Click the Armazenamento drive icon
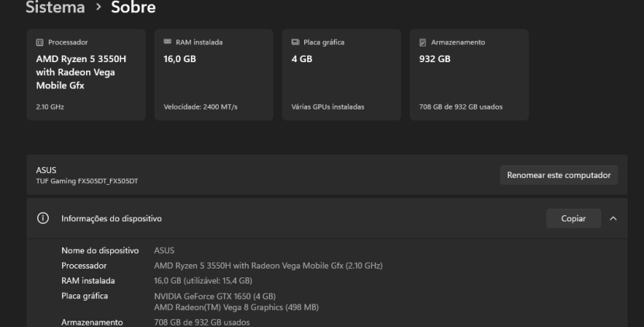This screenshot has width=644, height=327. (x=423, y=43)
